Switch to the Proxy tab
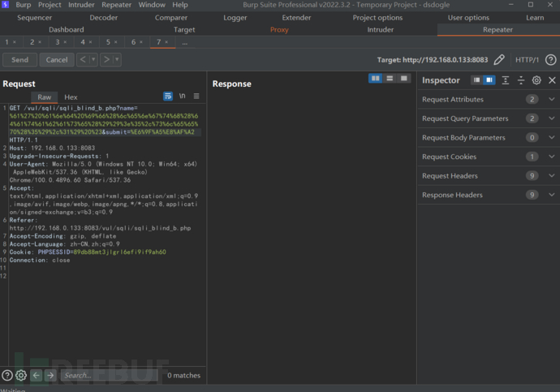 (x=279, y=30)
